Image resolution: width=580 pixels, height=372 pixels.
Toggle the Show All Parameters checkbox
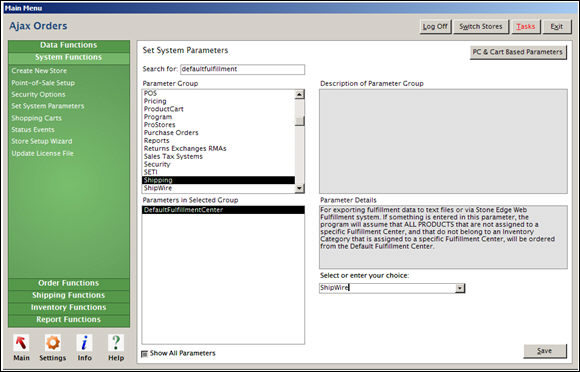[x=145, y=354]
